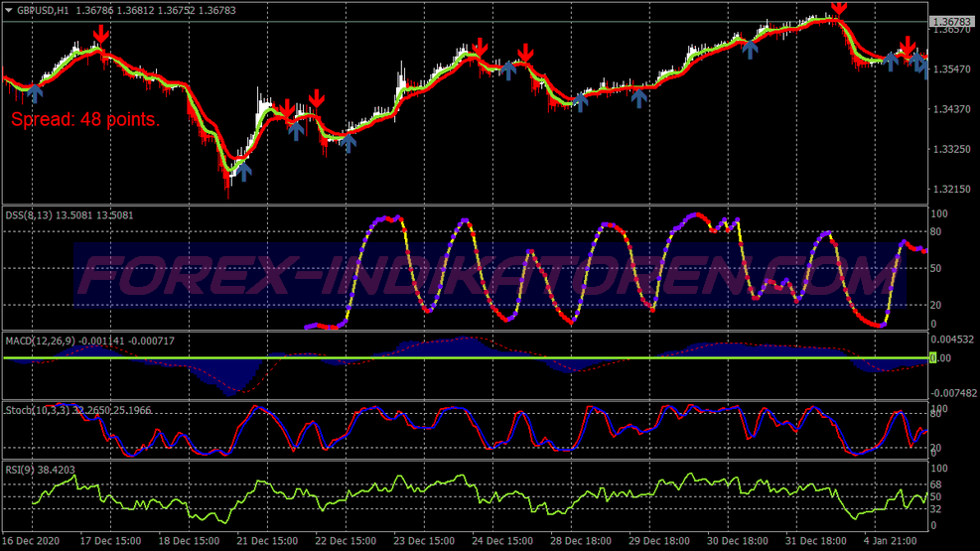Select the Stoch(10,3,3) indicator label
This screenshot has width=980, height=551.
(38, 410)
